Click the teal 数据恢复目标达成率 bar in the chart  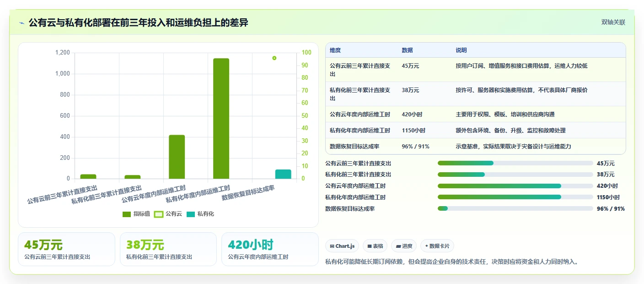click(x=283, y=174)
